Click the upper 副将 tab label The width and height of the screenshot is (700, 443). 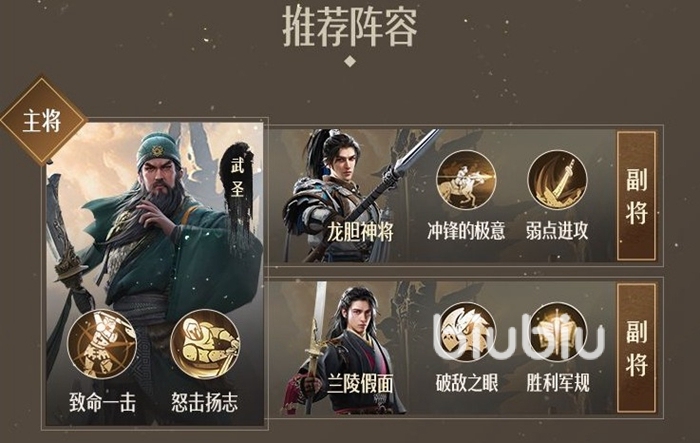click(x=637, y=196)
